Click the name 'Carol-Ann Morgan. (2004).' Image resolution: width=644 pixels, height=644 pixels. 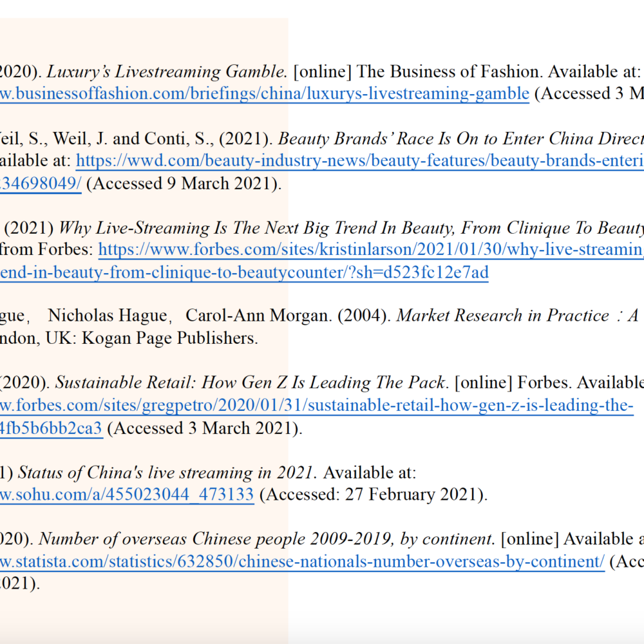(289, 316)
